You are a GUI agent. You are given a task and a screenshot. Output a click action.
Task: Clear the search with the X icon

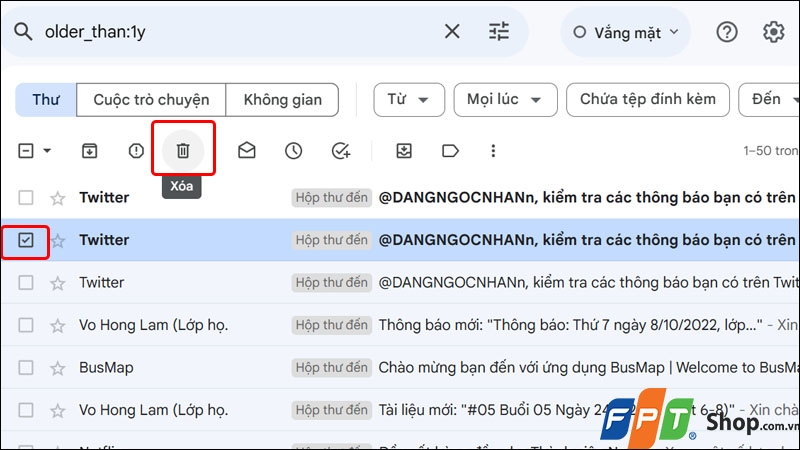click(452, 32)
